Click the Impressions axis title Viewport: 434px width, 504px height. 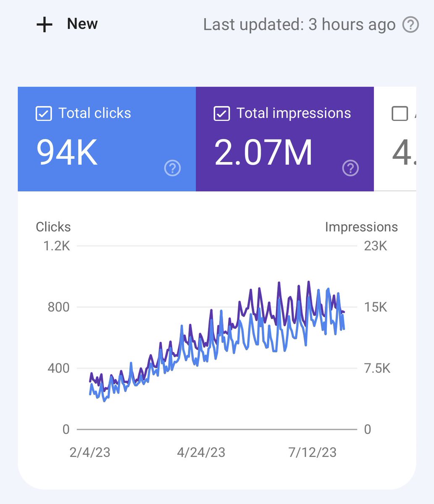point(361,227)
